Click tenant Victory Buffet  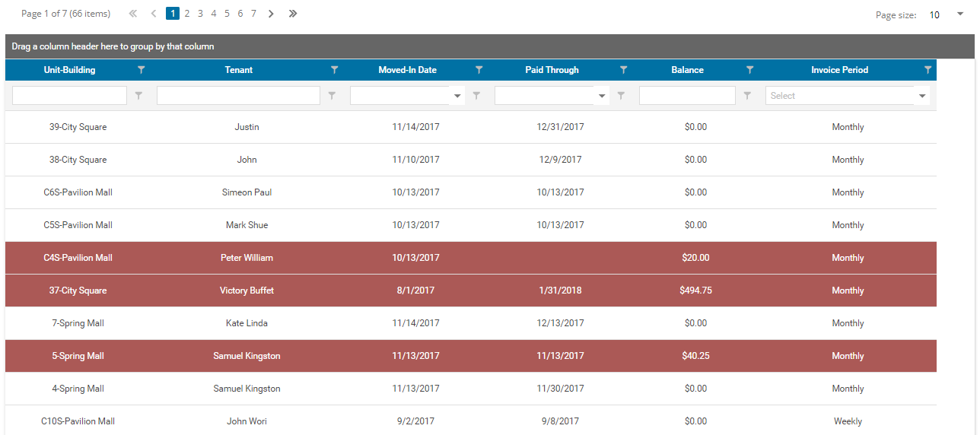point(247,291)
